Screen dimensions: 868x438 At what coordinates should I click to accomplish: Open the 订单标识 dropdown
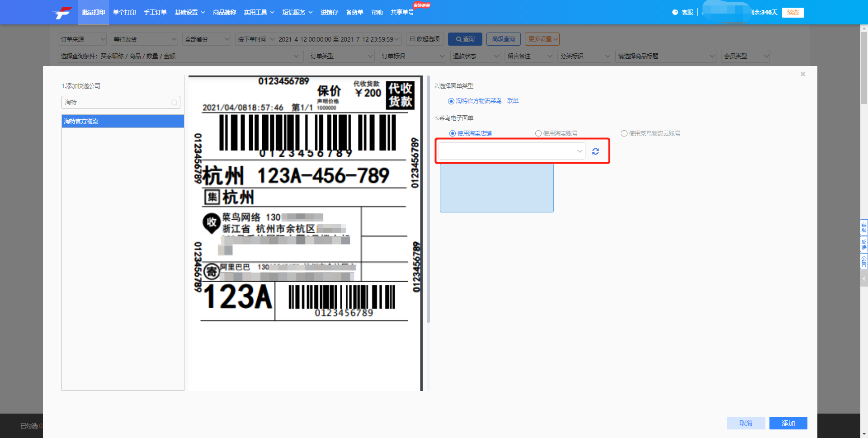[413, 56]
